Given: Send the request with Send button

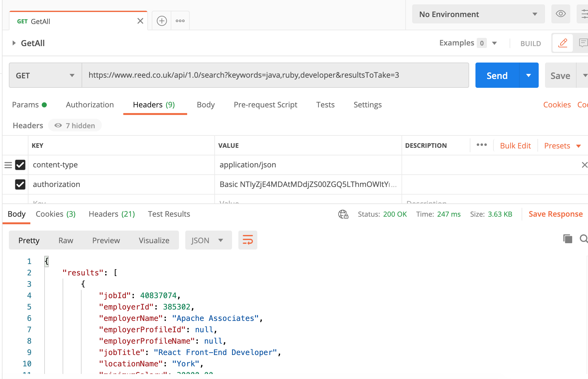Looking at the screenshot, I should 497,75.
